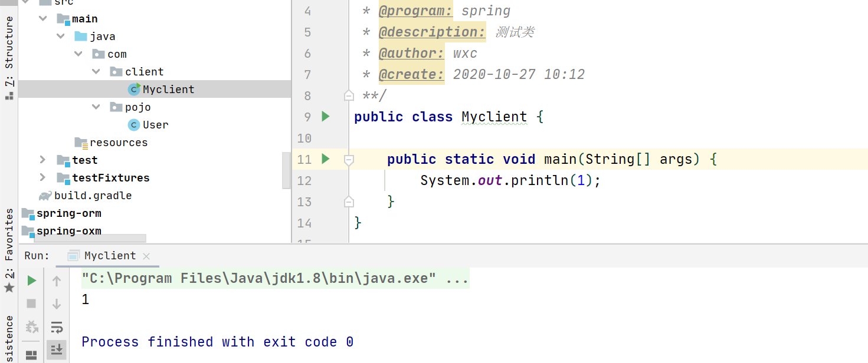
Task: Click the Myclient class name in the code
Action: (x=494, y=117)
